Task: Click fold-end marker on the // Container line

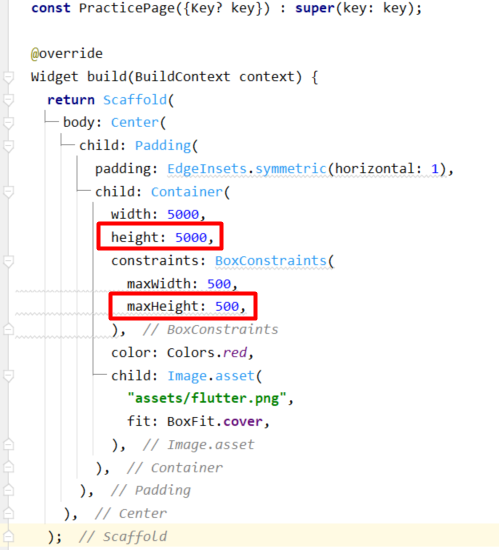Action: click(x=8, y=467)
